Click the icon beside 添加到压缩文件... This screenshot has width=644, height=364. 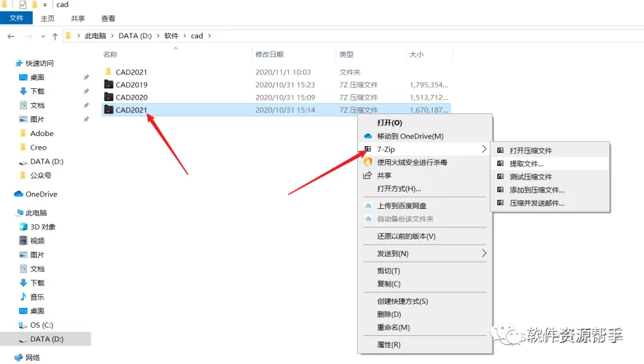point(500,190)
